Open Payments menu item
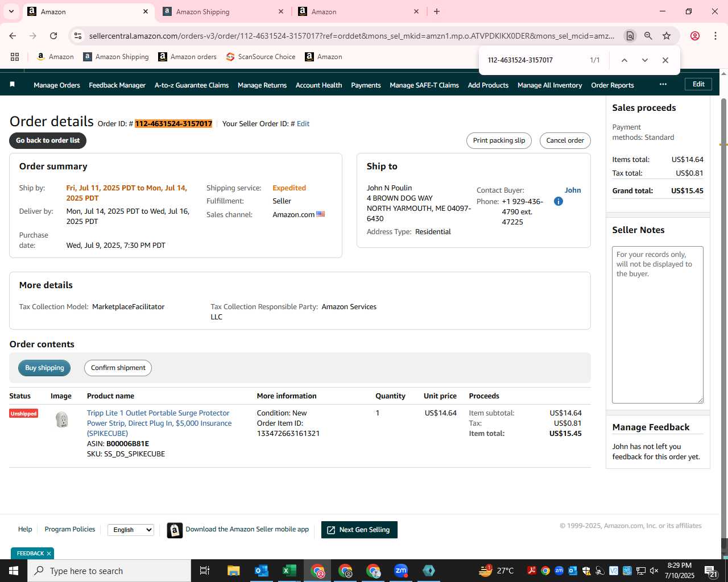 coord(366,85)
